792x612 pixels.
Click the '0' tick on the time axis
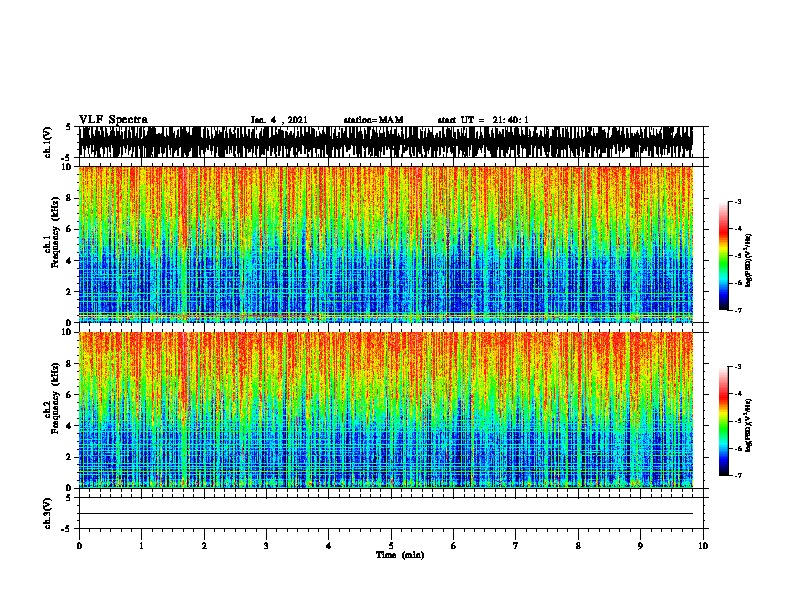pyautogui.click(x=79, y=546)
